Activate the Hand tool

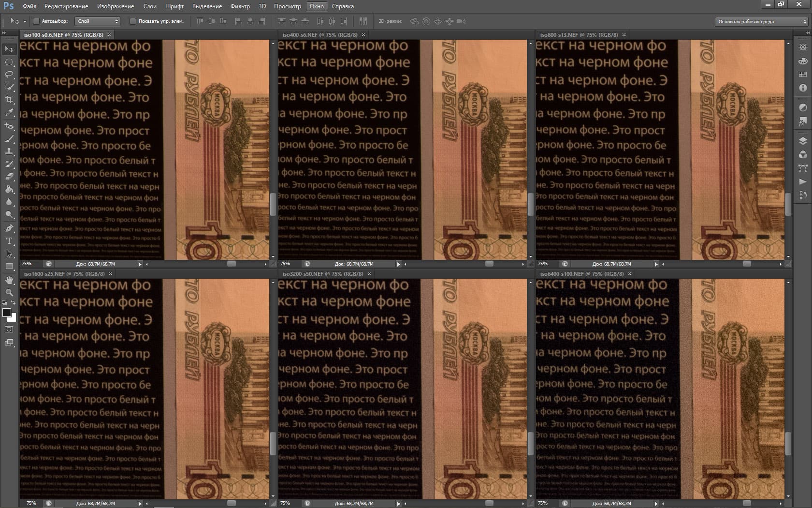9,280
